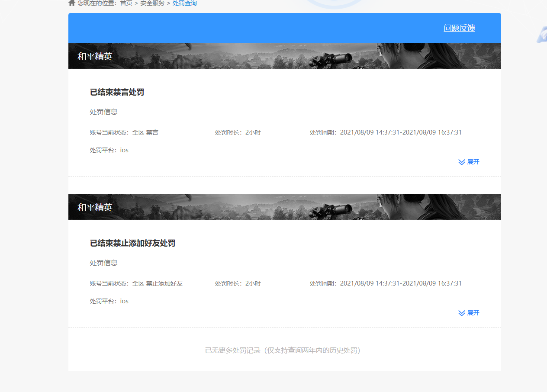Open 安全服务 in the breadcrumb path
The width and height of the screenshot is (547, 392).
(x=152, y=3)
